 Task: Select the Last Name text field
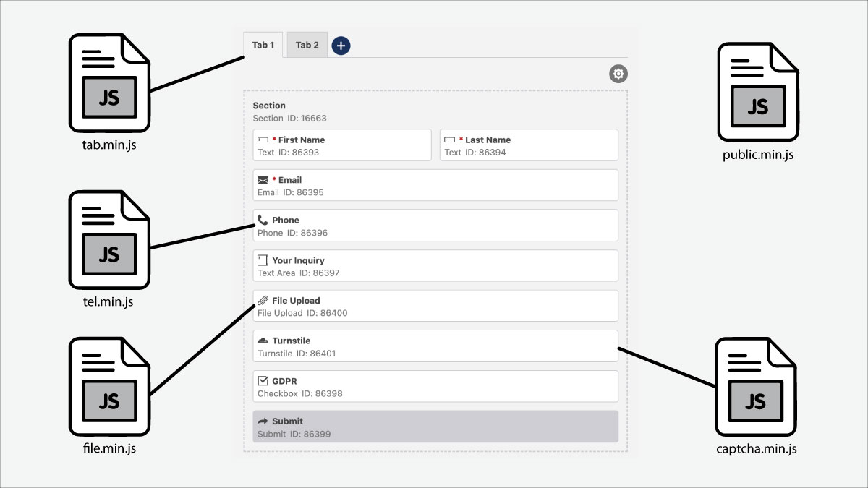tap(529, 145)
